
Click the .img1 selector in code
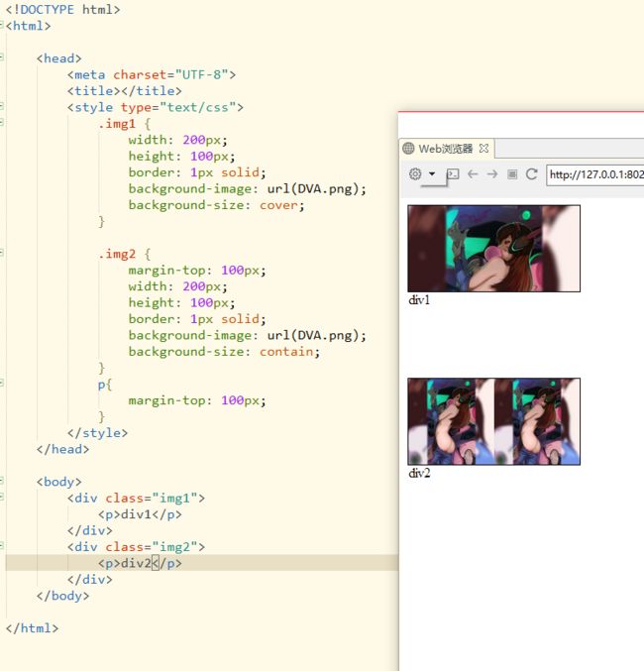tap(117, 124)
